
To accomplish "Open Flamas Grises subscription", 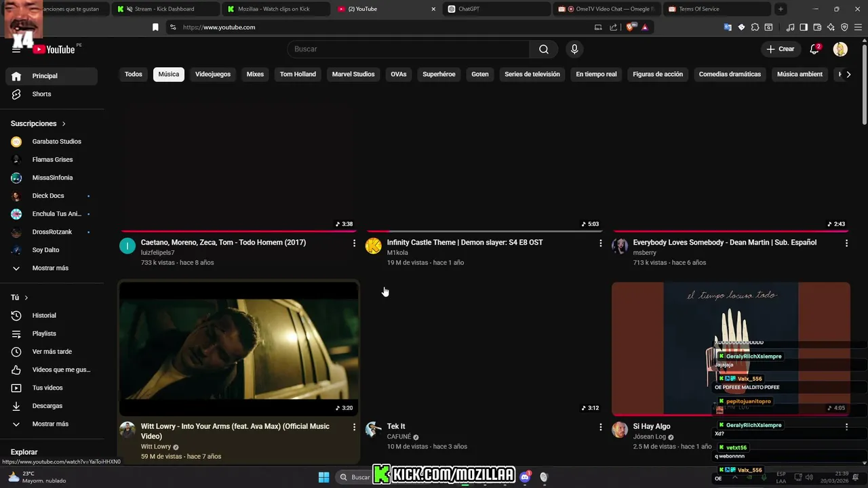I will pyautogui.click(x=52, y=159).
